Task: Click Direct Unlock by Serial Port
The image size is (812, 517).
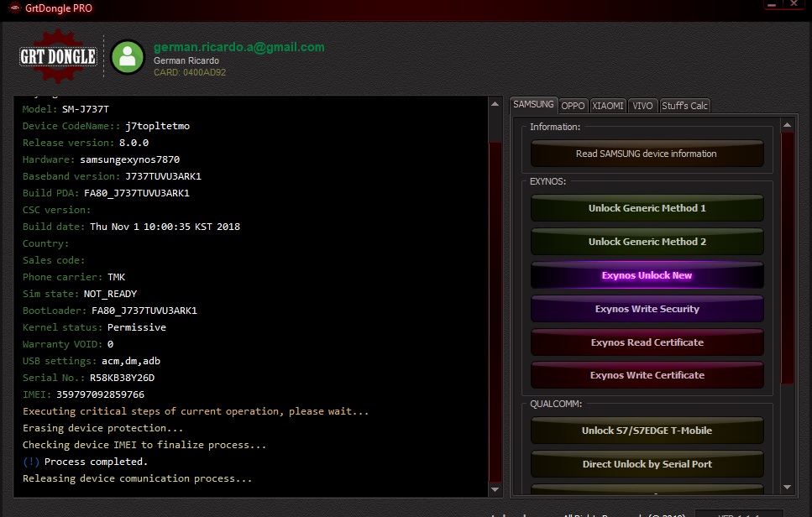Action: (647, 464)
